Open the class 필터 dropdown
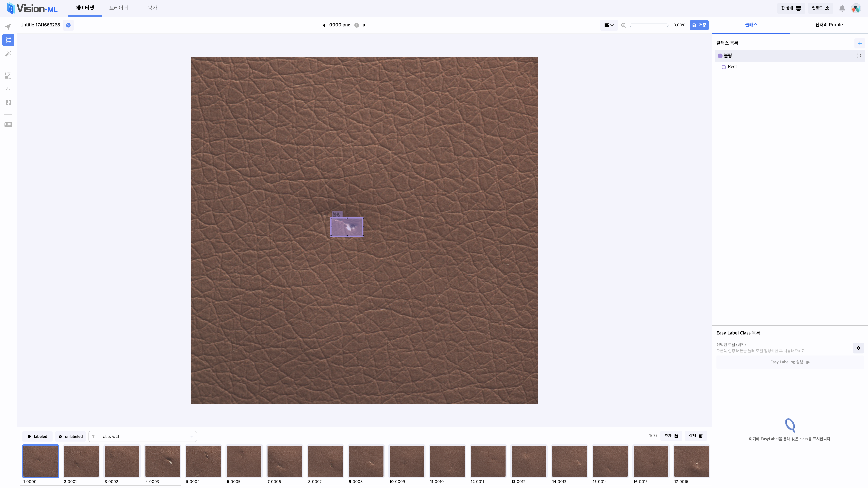 (143, 436)
